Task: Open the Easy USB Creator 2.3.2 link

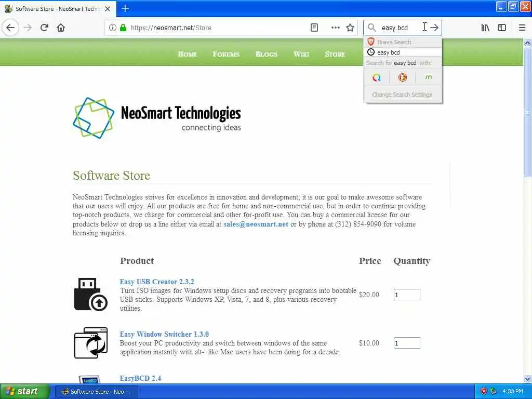Action: click(x=157, y=282)
